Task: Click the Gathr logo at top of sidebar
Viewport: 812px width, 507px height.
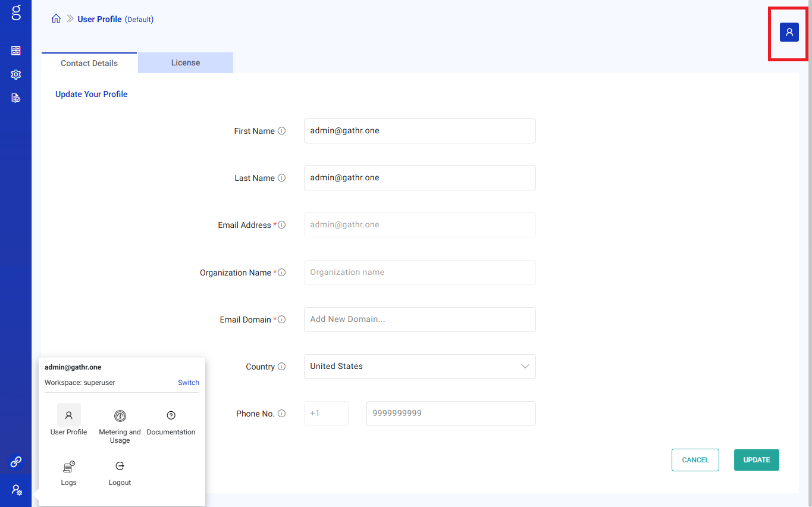Action: (x=15, y=13)
